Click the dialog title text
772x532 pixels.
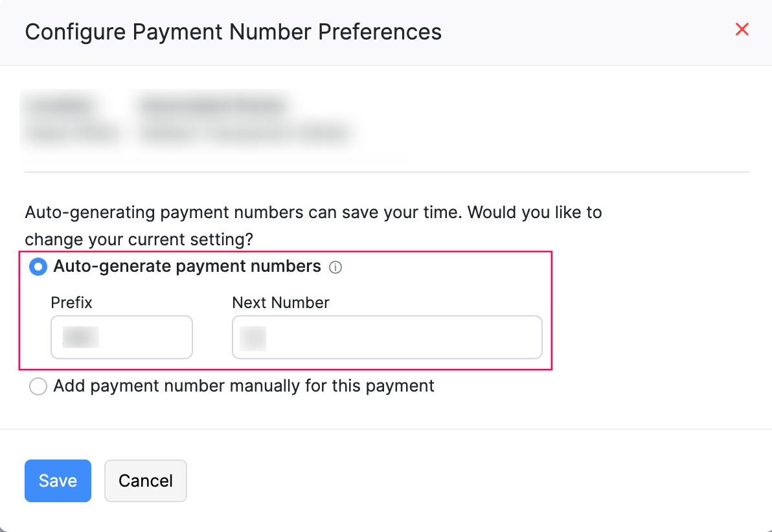point(233,31)
